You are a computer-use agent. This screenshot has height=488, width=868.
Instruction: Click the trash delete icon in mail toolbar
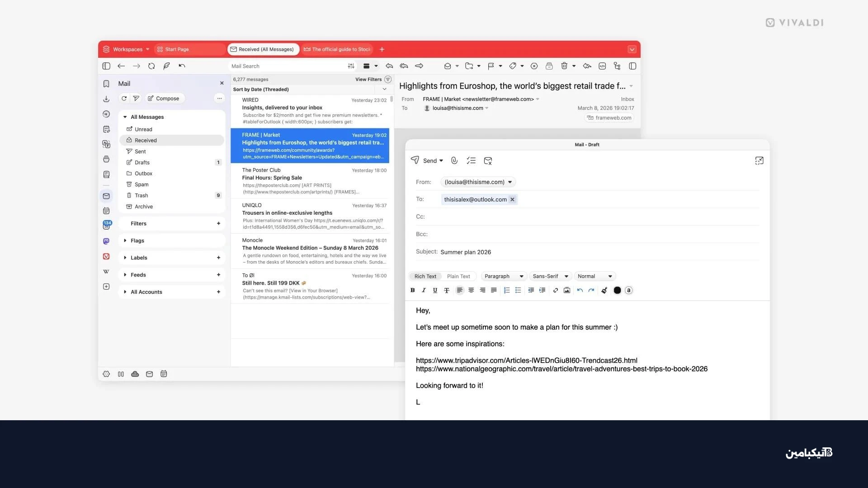pos(564,66)
